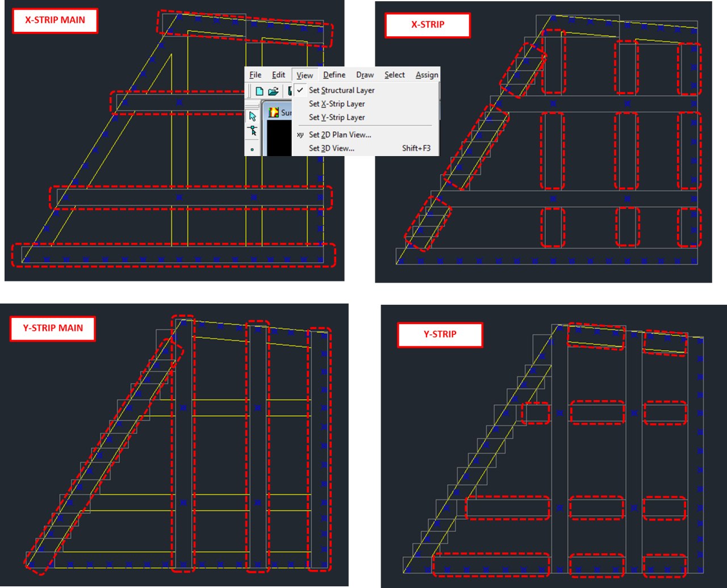Click the window icon beside Sur title
The width and height of the screenshot is (727, 588).
(274, 112)
